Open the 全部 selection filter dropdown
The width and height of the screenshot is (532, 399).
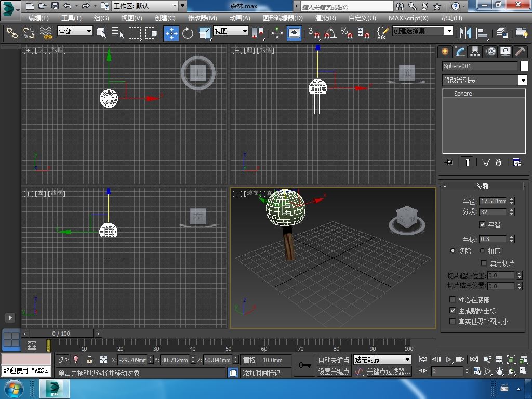click(75, 31)
